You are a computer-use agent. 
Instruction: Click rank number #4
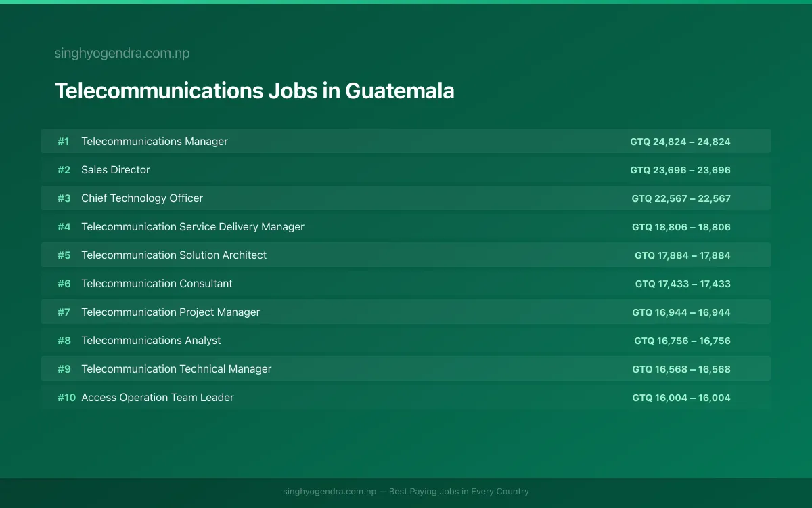(x=64, y=227)
